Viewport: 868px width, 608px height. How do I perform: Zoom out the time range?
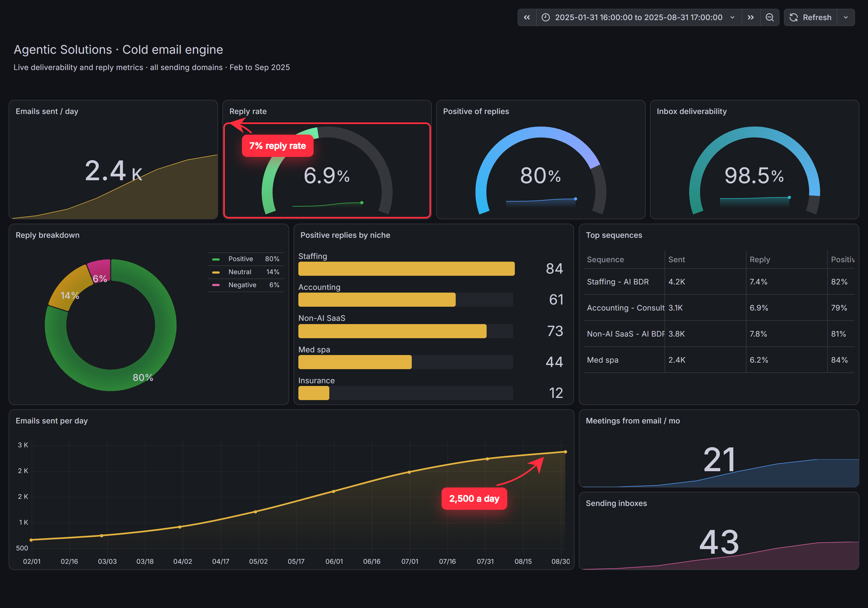click(x=770, y=17)
